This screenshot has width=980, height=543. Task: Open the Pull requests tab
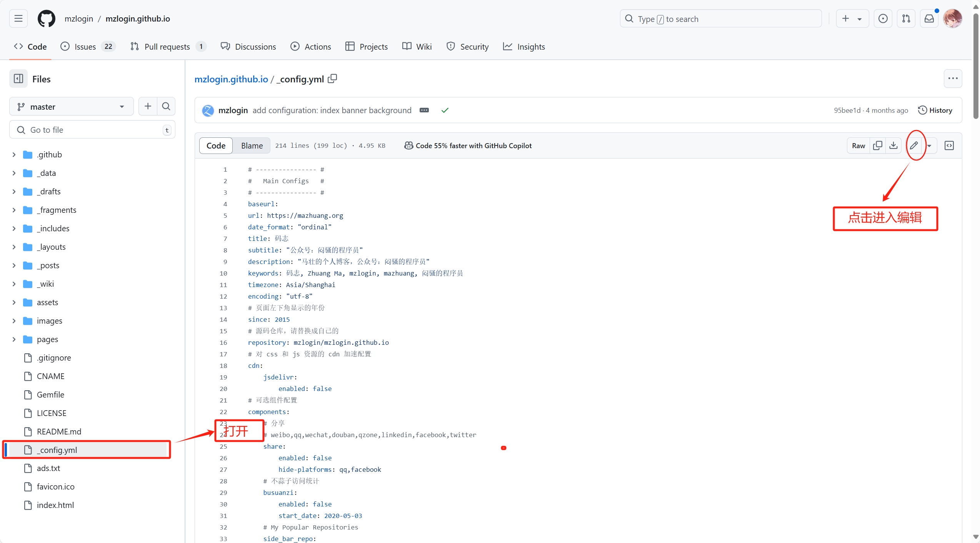point(168,47)
